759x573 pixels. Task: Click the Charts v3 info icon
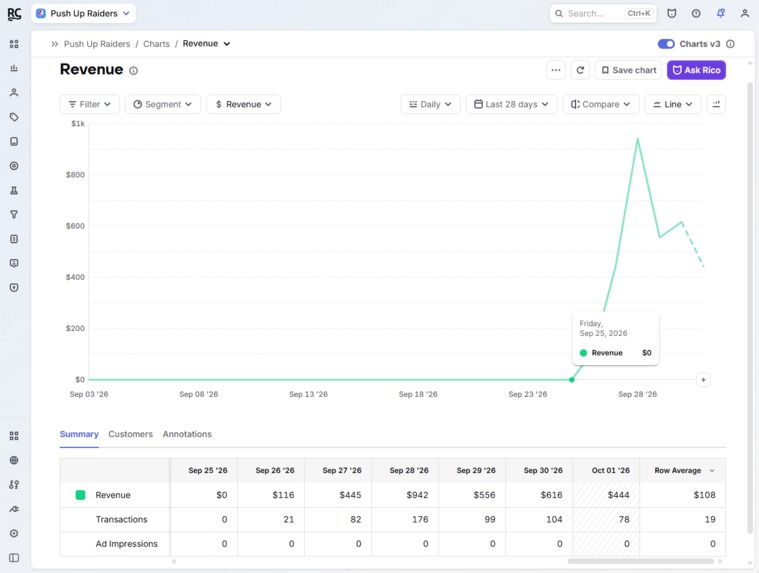pyautogui.click(x=730, y=44)
